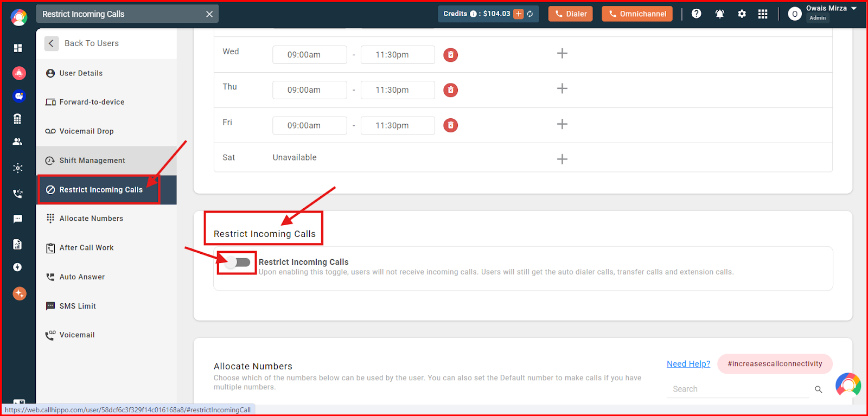Image resolution: width=868 pixels, height=416 pixels.
Task: Open Thu start time 09:00am field
Action: click(x=310, y=90)
